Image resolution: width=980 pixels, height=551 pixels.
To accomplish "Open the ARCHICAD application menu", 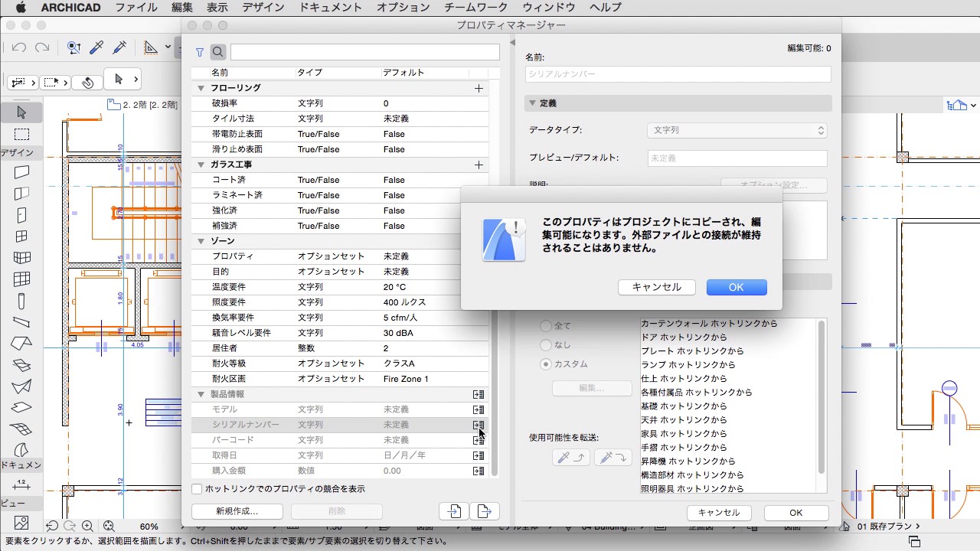I will (70, 8).
